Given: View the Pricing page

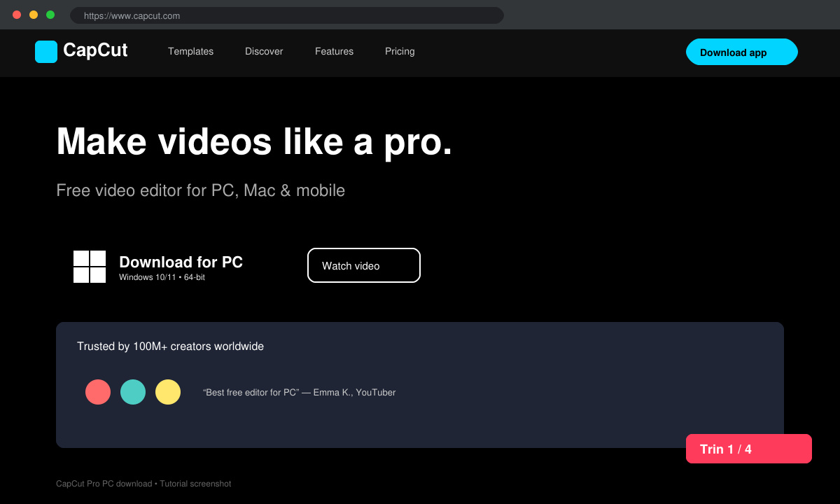Looking at the screenshot, I should (400, 51).
